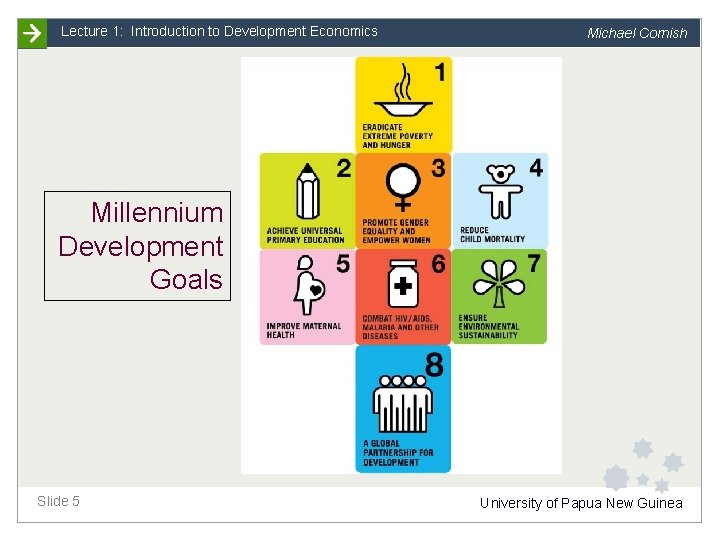Click the number 1 on yellow tile
The height and width of the screenshot is (540, 720).
440,72
